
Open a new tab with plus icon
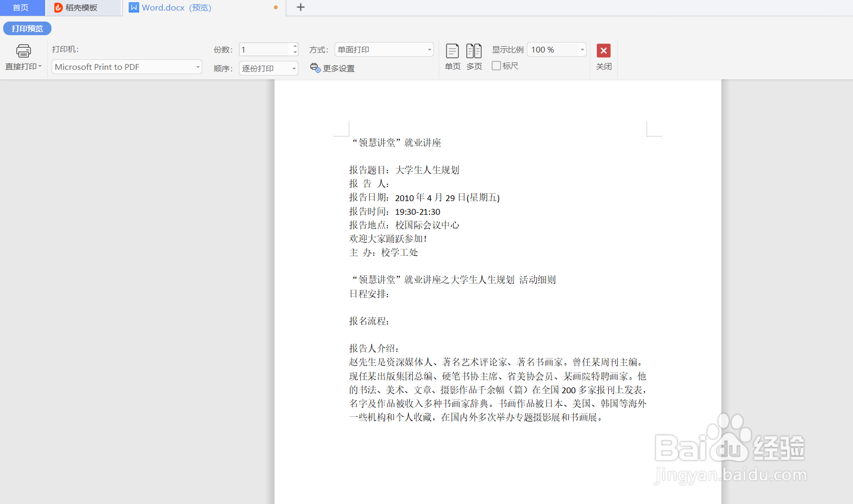pos(300,7)
